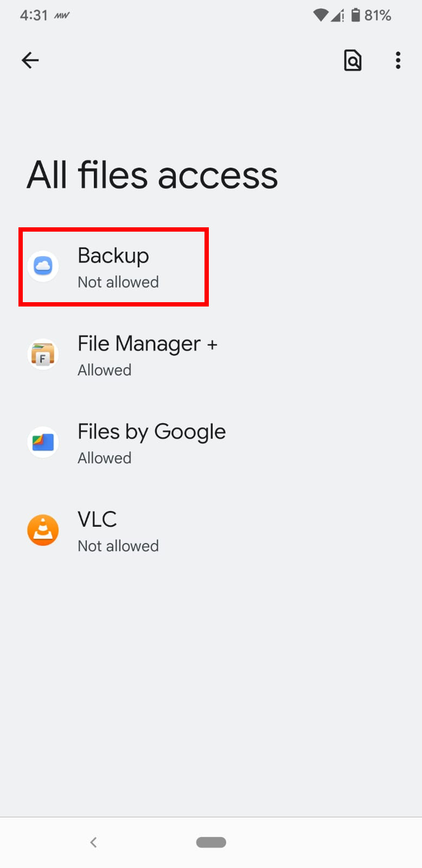Tap the back arrow at top
Viewport: 422px width, 868px height.
pos(30,60)
